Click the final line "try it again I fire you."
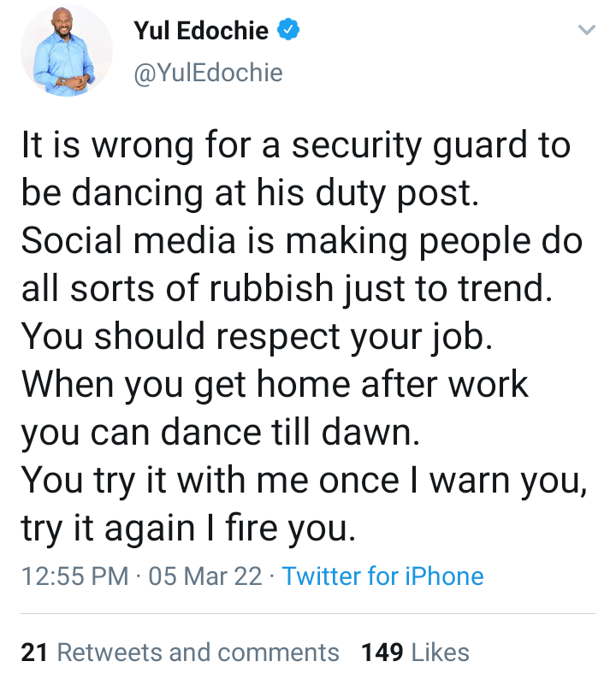616x685 pixels. [187, 529]
